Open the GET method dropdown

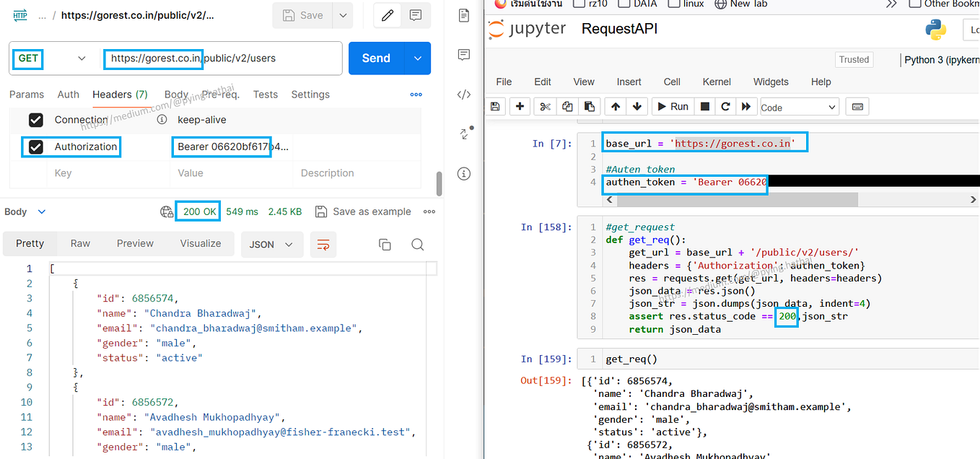[x=82, y=58]
